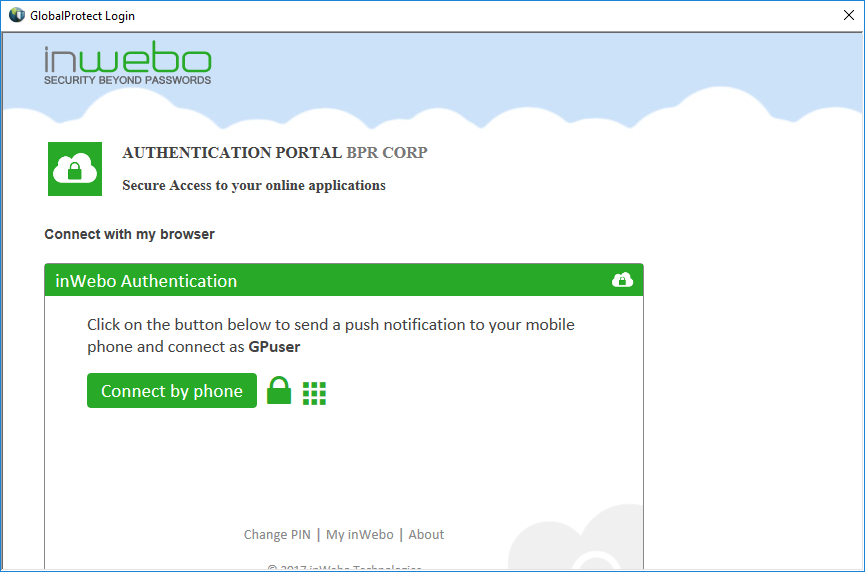865x572 pixels.
Task: Click the GlobalProtect icon in the title bar
Action: [16, 15]
